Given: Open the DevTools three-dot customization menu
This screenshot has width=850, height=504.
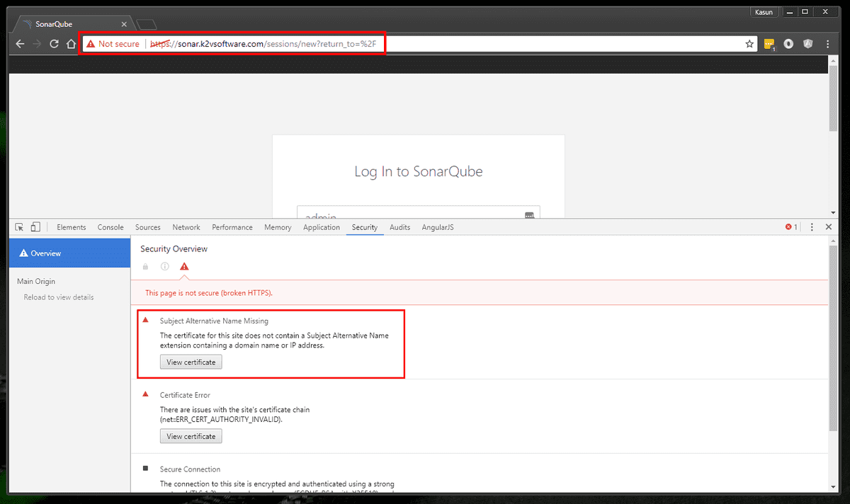Looking at the screenshot, I should [812, 227].
